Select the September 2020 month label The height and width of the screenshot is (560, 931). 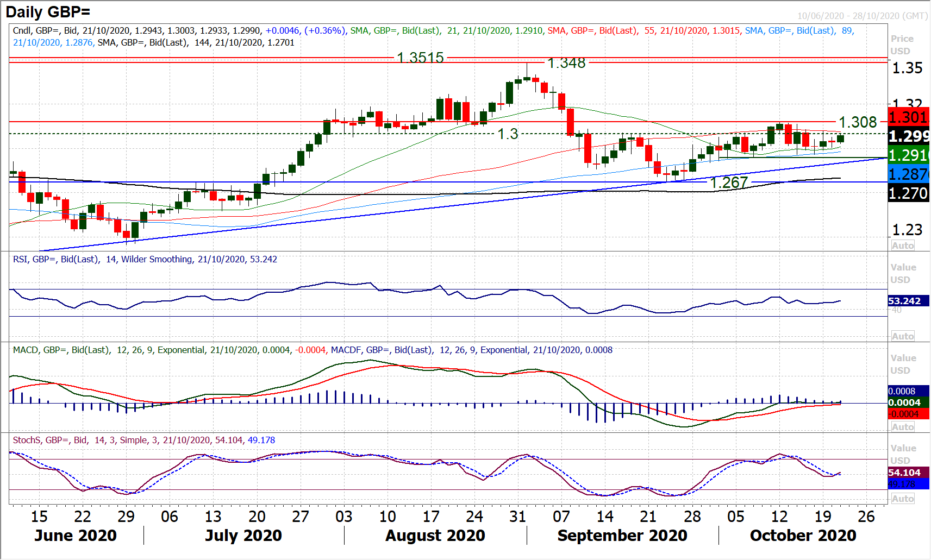tap(622, 536)
